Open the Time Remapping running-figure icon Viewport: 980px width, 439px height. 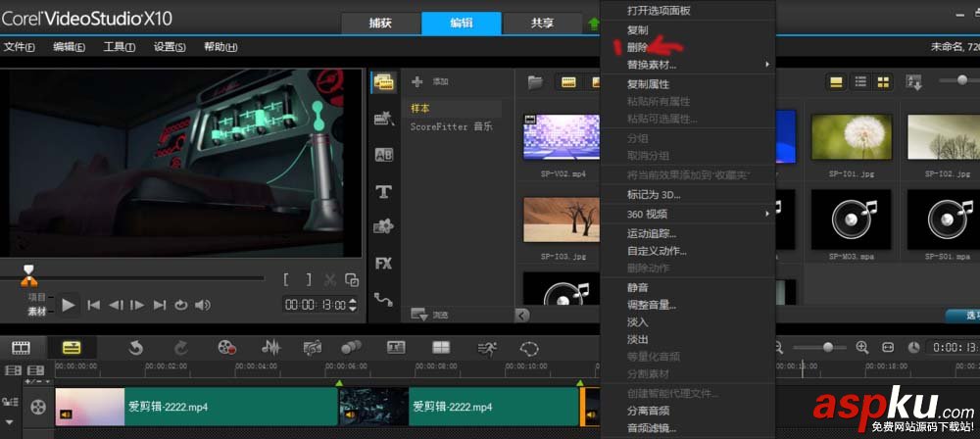tap(487, 348)
